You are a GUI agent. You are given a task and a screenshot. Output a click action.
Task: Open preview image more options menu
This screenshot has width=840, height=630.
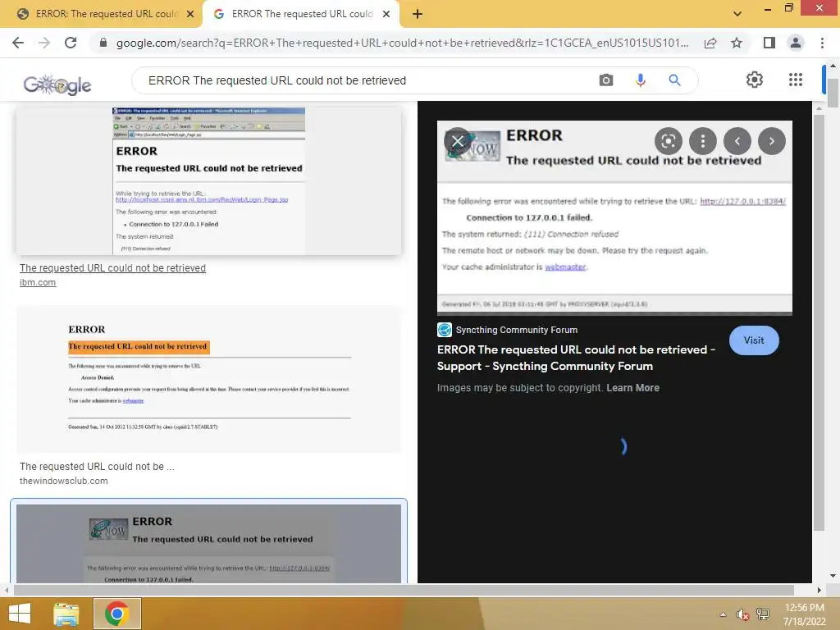coord(703,141)
